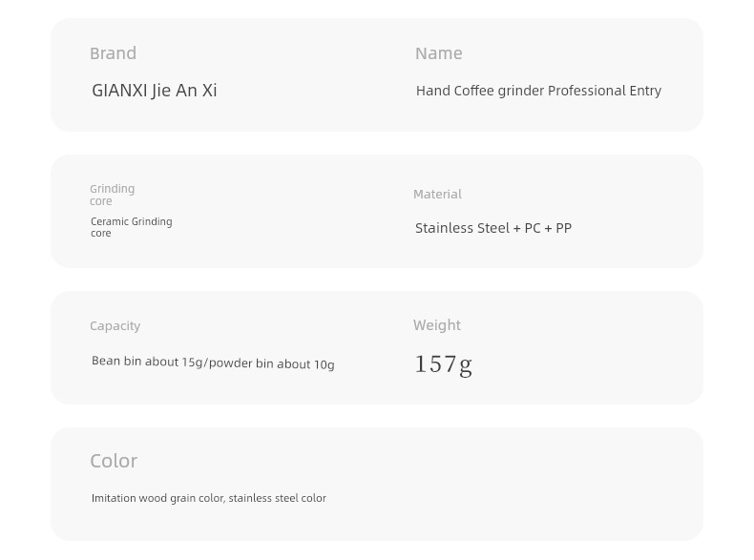Click the Material label
The height and width of the screenshot is (560, 754).
coord(437,195)
